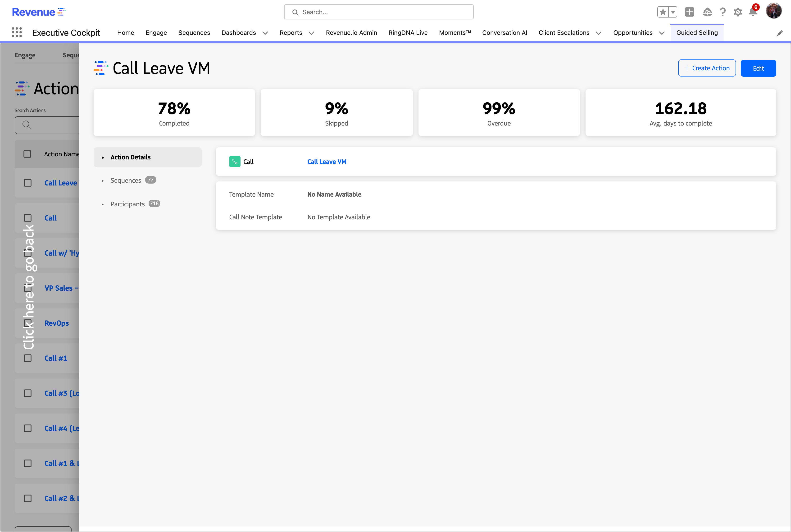Click the green Call phone icon
Image resolution: width=791 pixels, height=532 pixels.
235,162
